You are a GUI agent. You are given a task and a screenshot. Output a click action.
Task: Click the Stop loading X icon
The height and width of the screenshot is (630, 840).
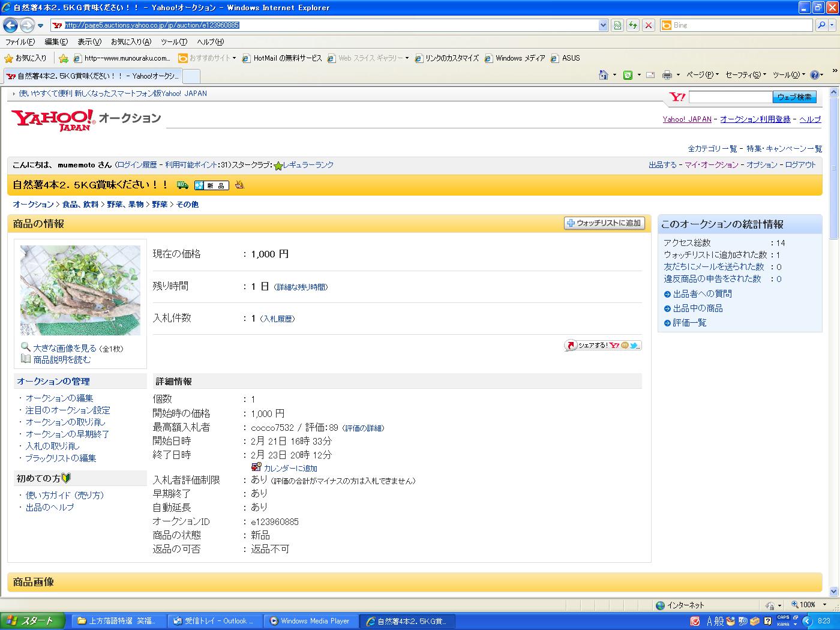(649, 25)
